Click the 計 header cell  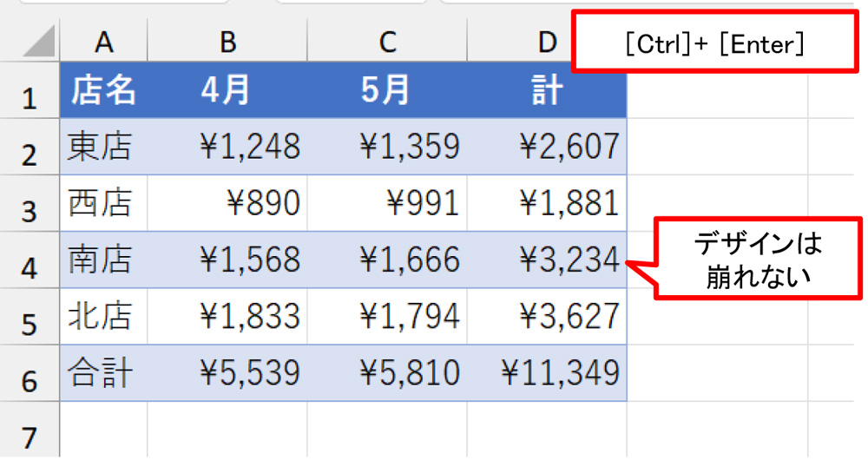pyautogui.click(x=547, y=90)
